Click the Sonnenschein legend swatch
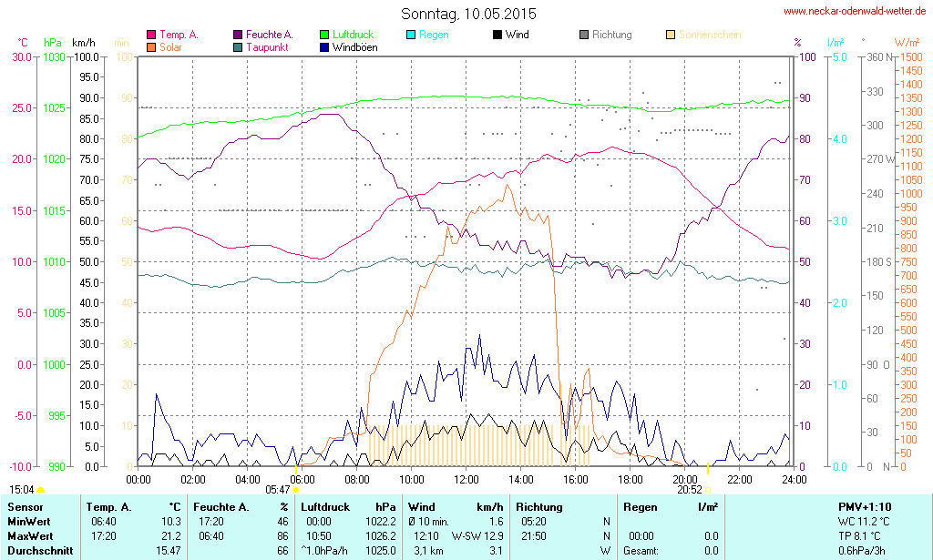The height and width of the screenshot is (560, 933). 671,35
